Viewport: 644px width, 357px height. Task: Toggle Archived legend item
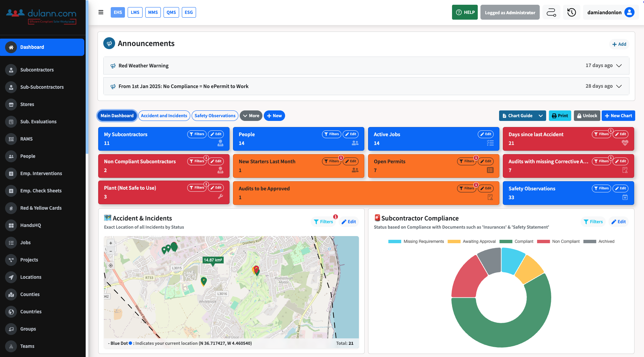point(599,241)
